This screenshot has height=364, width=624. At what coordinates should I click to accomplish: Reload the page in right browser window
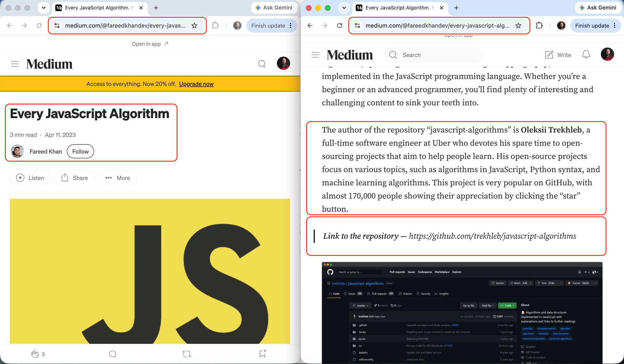pyautogui.click(x=340, y=26)
